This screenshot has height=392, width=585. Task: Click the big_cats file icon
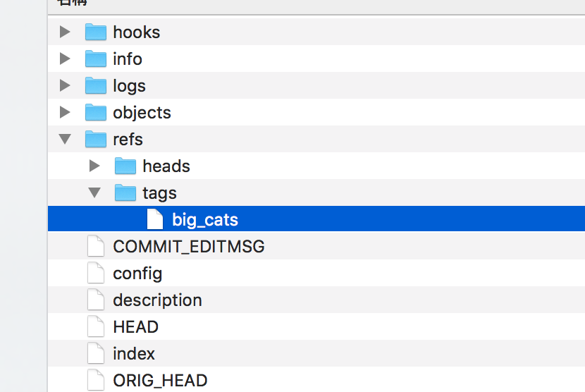[x=154, y=220]
